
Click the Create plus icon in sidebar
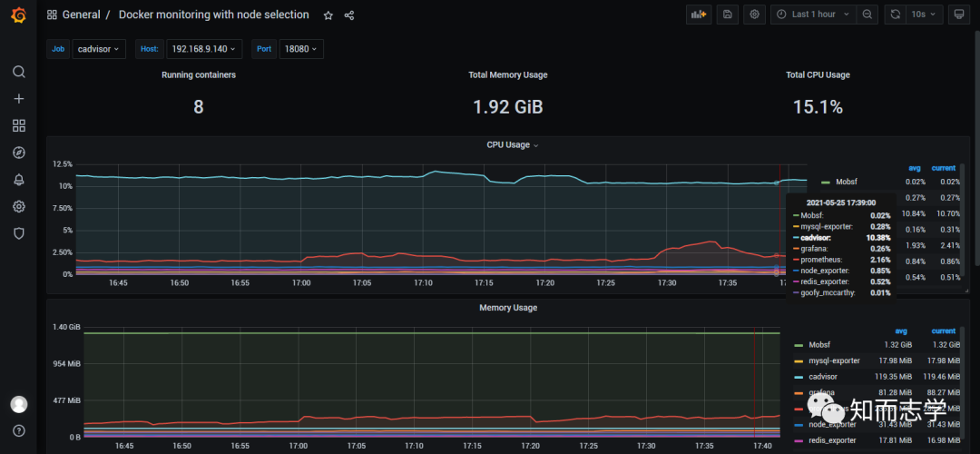[19, 99]
